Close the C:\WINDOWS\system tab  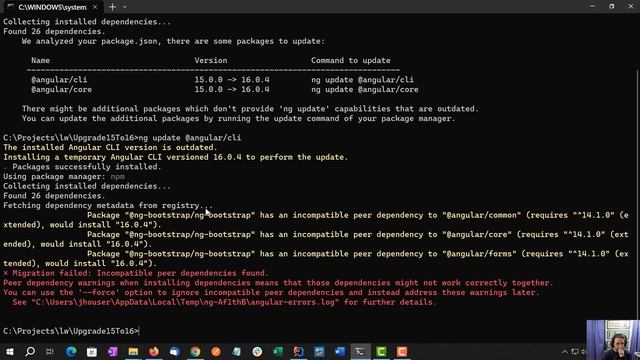(x=95, y=7)
